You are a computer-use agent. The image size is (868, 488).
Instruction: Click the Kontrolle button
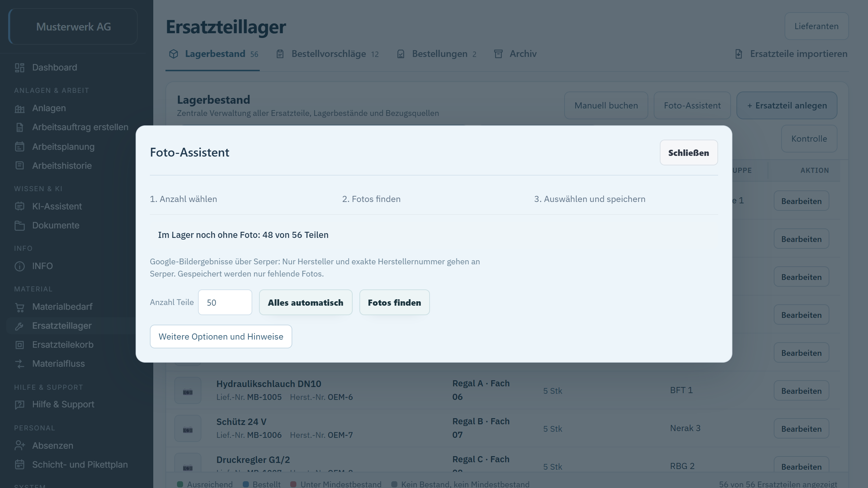tap(809, 139)
